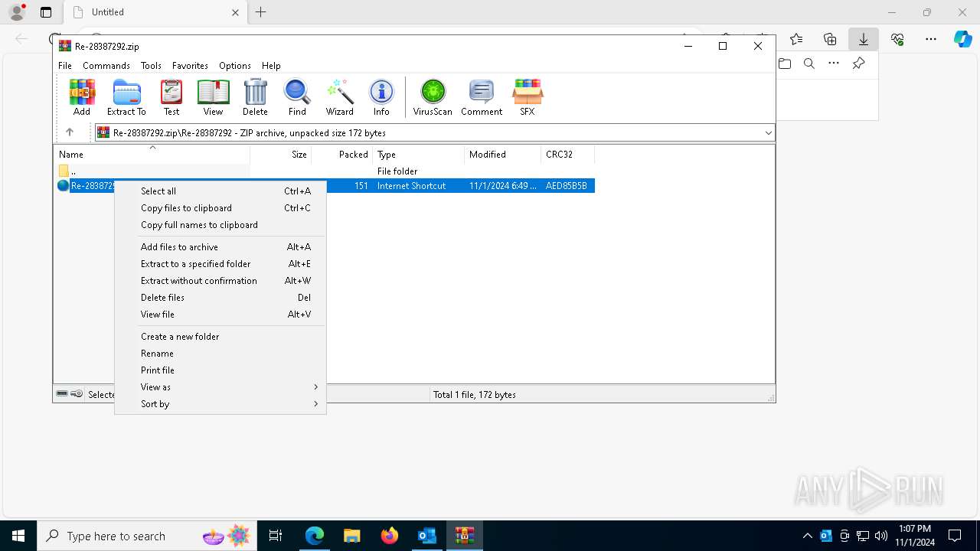This screenshot has width=980, height=551.
Task: Click the Info toolbar icon
Action: (x=381, y=97)
